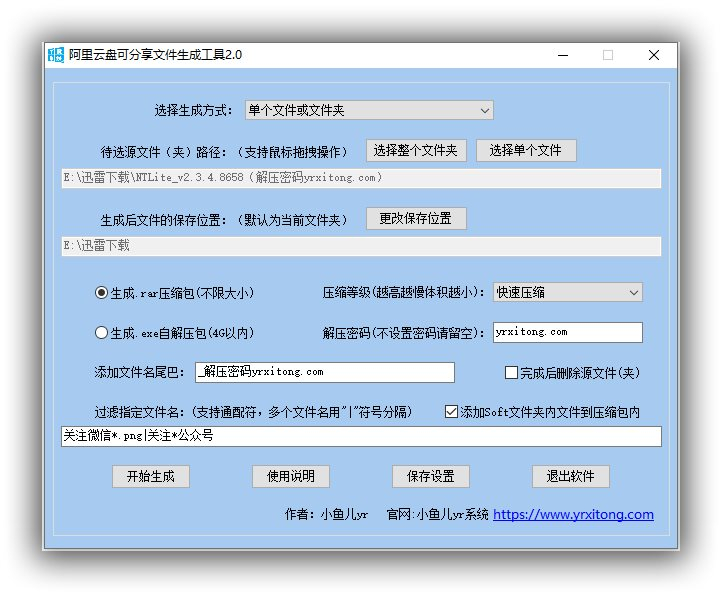Viewport: 722px width, 593px height.
Task: Click 保存设置 button
Action: point(431,477)
